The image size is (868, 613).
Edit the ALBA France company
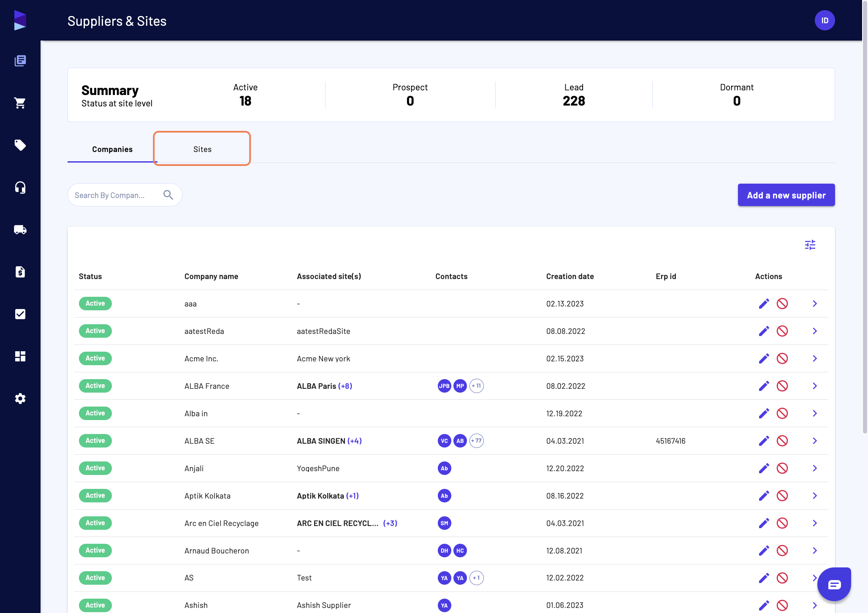[x=764, y=386]
